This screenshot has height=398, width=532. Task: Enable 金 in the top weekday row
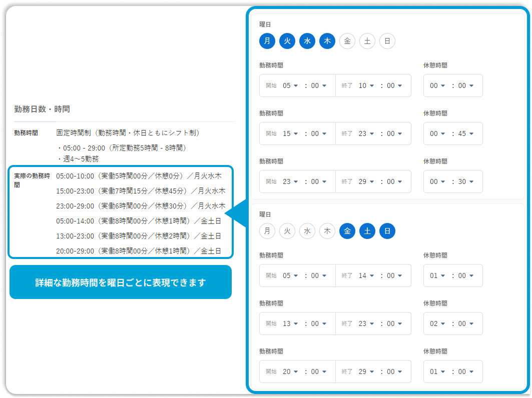[x=347, y=41]
